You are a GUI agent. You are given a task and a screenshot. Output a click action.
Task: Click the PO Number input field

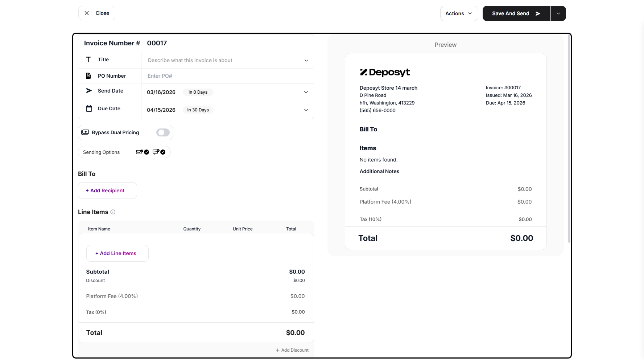click(227, 76)
